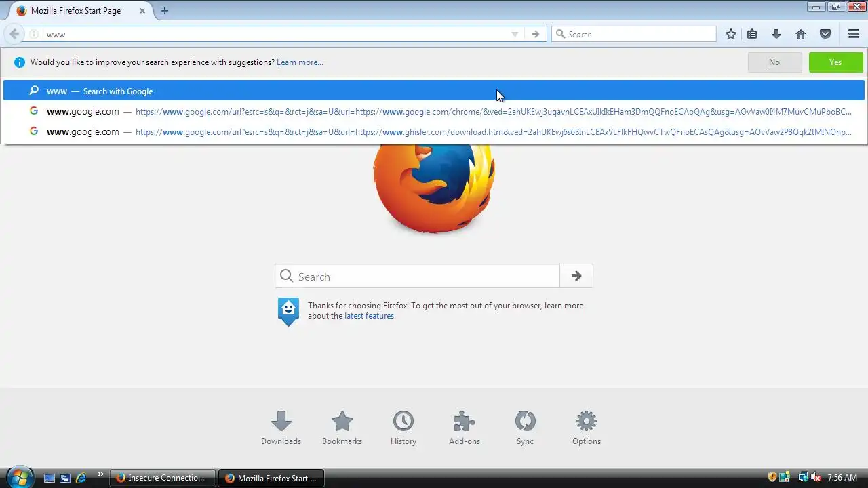
Task: Click the site info icon in address bar
Action: pos(34,34)
